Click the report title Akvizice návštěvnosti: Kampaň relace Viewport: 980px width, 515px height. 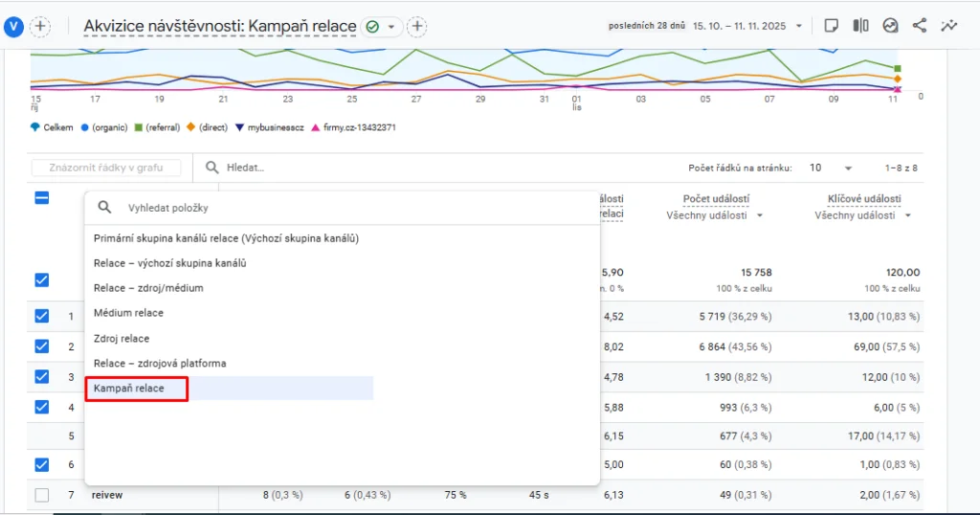point(220,26)
